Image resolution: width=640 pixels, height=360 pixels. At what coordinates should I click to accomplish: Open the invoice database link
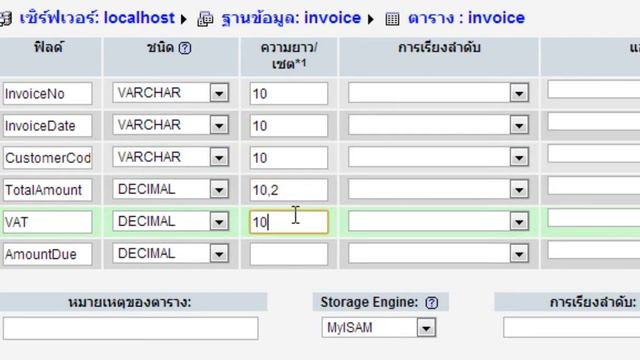[291, 18]
